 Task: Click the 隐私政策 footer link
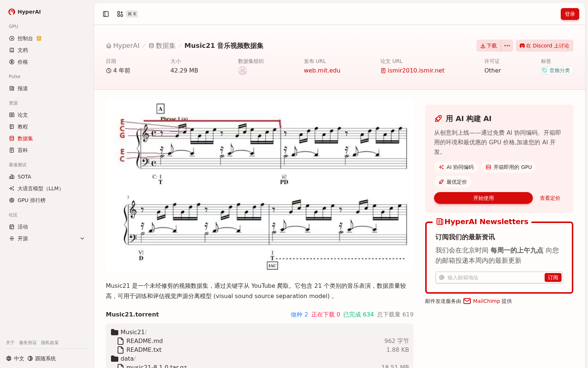[x=50, y=343]
